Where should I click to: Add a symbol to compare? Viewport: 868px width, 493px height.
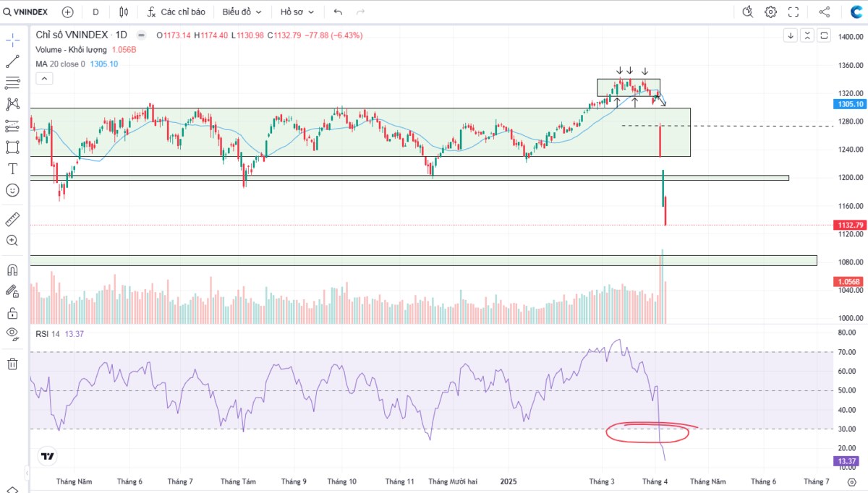coord(68,12)
